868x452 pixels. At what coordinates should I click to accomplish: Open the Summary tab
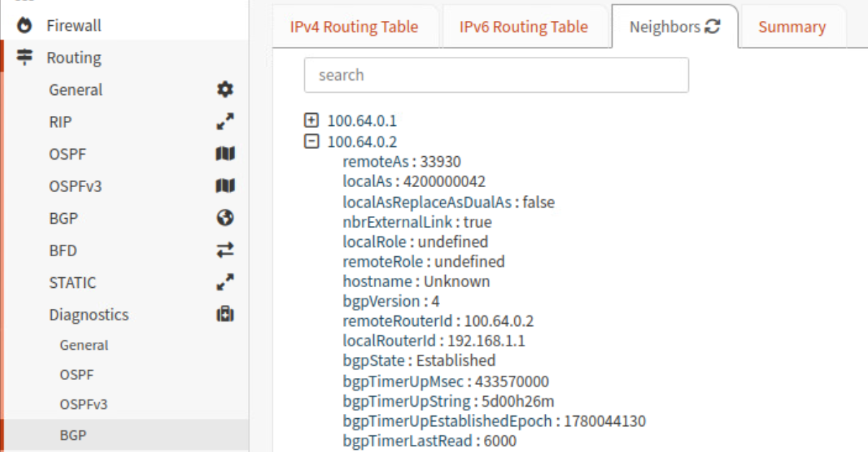[x=792, y=27]
